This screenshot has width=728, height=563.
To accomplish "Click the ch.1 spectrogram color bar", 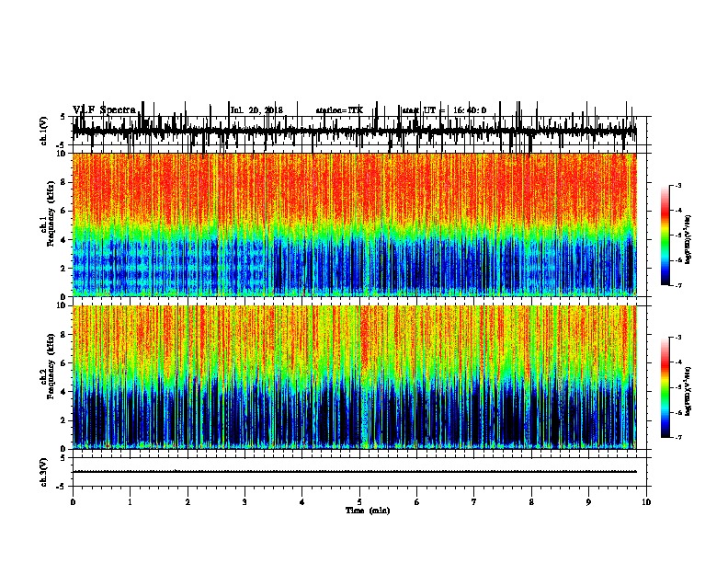I will 665,236.
